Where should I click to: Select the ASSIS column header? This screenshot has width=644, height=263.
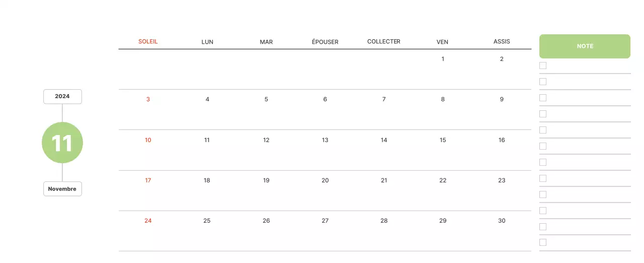[502, 42]
